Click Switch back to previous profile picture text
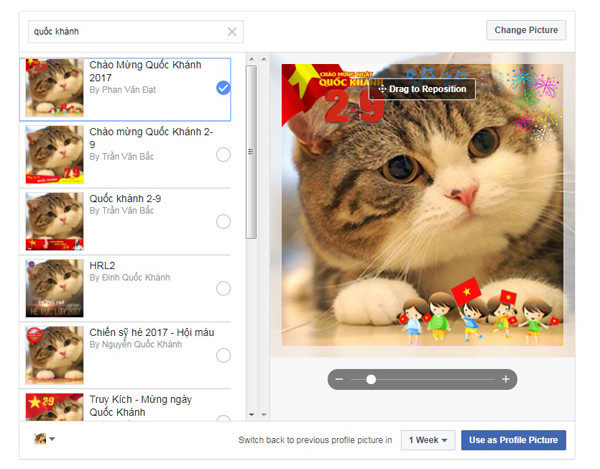The height and width of the screenshot is (469, 600). [x=315, y=440]
